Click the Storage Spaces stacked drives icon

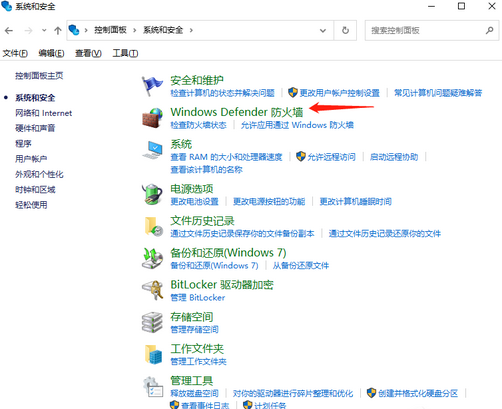point(152,322)
